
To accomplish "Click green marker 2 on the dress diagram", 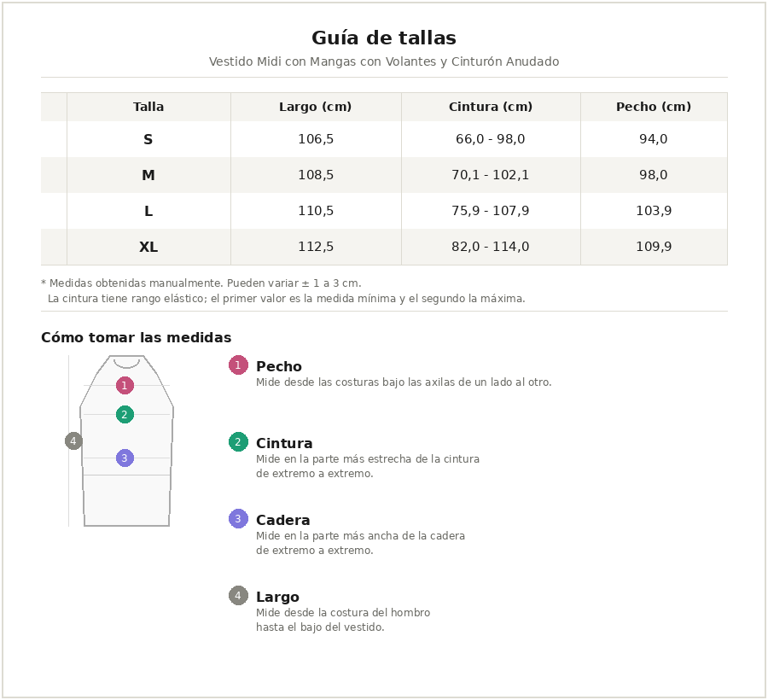I will 125,415.
